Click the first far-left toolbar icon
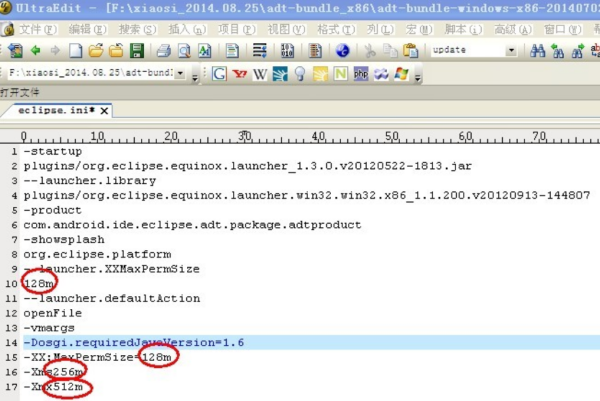600x401 pixels. click(15, 51)
